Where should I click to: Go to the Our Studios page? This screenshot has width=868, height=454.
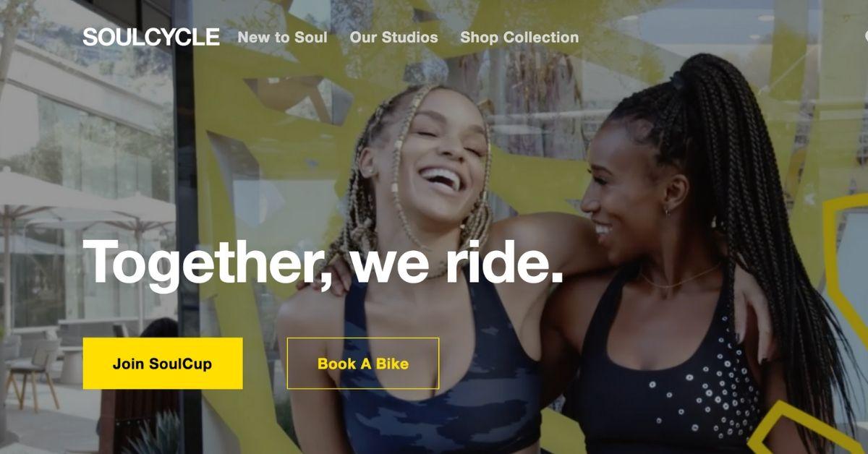393,37
